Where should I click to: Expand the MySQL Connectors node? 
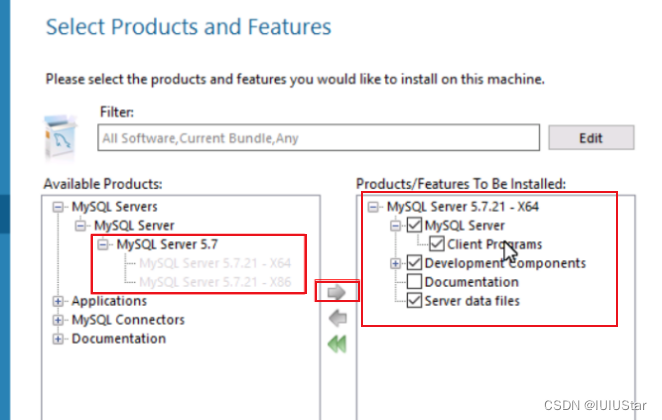pyautogui.click(x=58, y=320)
